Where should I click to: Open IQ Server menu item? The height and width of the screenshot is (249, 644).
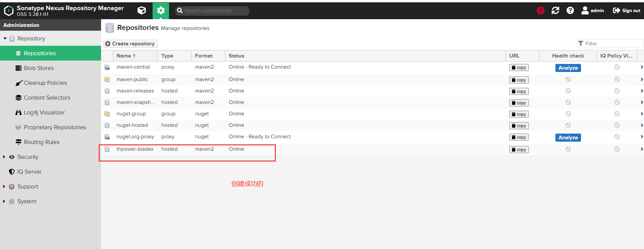tap(51, 172)
